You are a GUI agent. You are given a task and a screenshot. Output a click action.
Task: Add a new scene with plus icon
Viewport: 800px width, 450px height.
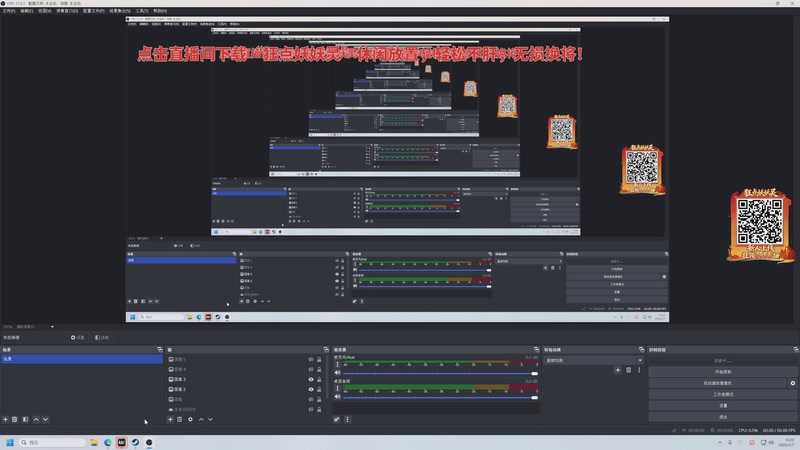click(6, 419)
